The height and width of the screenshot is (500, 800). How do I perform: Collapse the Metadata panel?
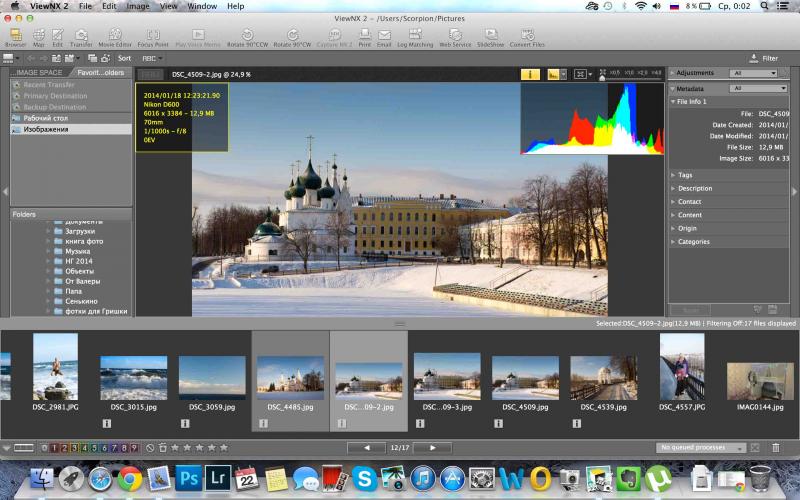672,89
